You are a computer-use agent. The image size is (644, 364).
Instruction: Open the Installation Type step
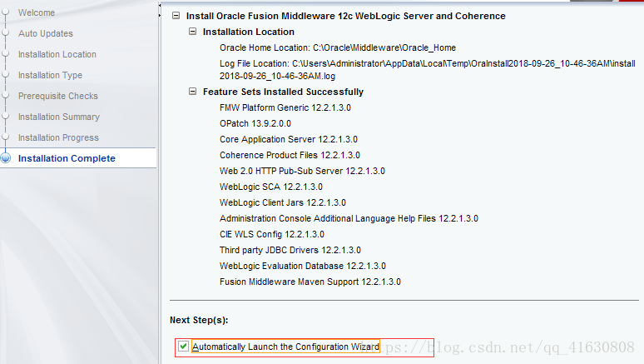tap(50, 75)
